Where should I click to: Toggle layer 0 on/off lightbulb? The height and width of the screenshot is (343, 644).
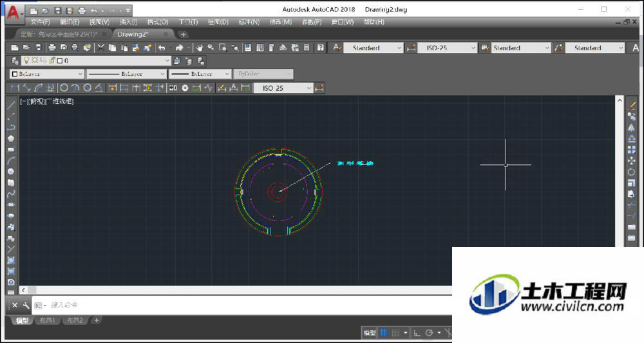26,61
